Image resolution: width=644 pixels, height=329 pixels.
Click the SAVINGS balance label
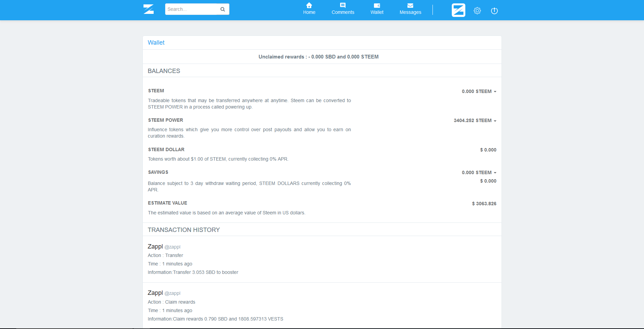tap(158, 172)
